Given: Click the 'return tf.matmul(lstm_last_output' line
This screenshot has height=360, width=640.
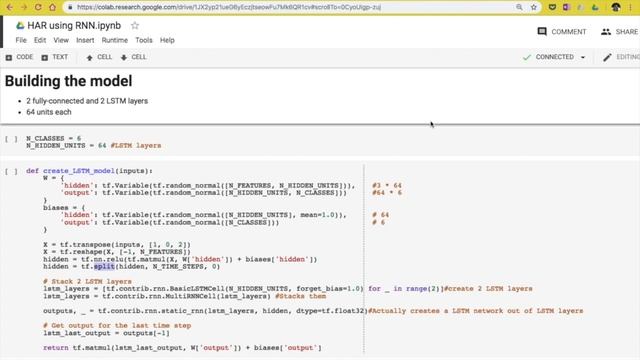Looking at the screenshot, I should click(182, 348).
